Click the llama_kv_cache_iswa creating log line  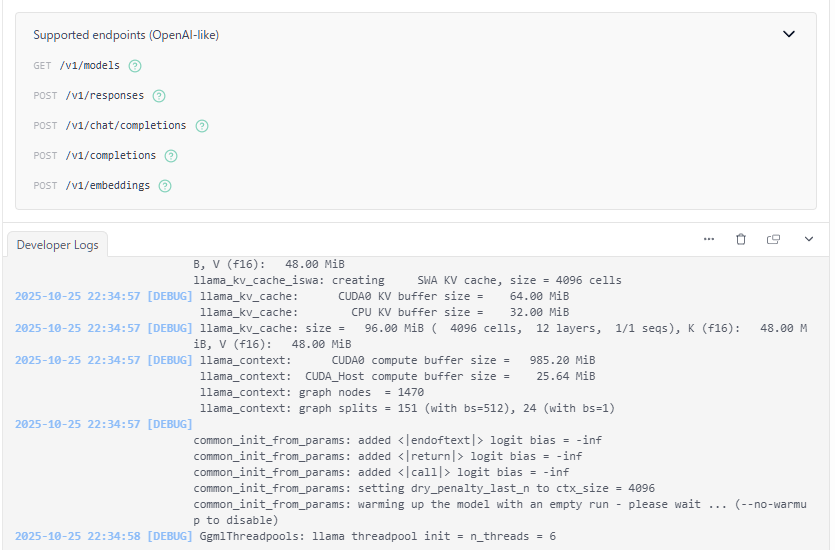point(408,281)
